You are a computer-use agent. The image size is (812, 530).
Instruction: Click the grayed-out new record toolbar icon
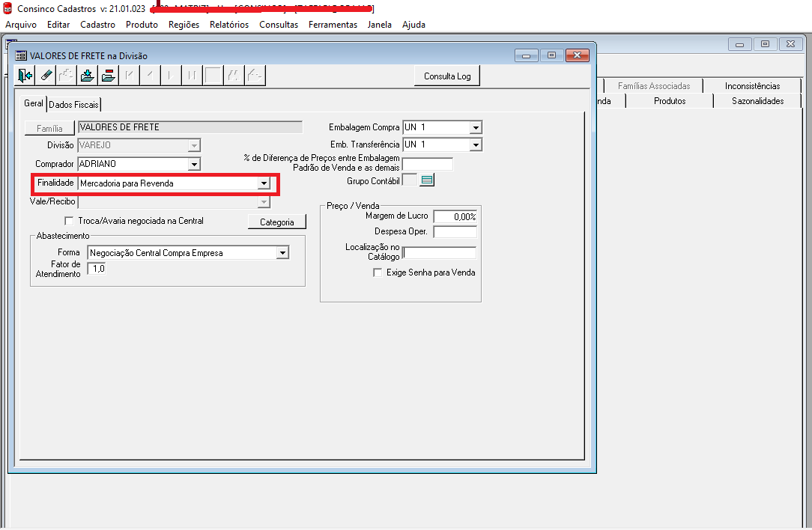(66, 76)
